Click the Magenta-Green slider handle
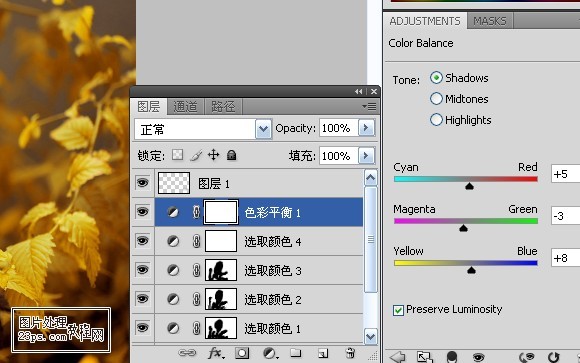The width and height of the screenshot is (580, 363). [x=463, y=228]
